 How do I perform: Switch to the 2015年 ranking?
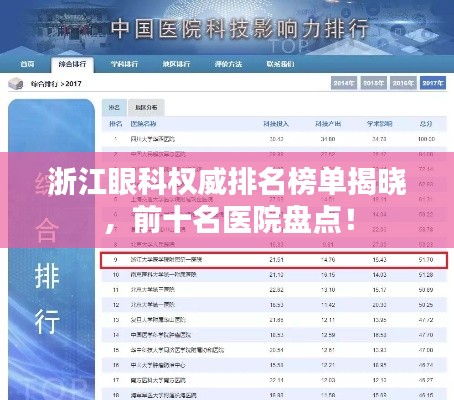pyautogui.click(x=373, y=83)
